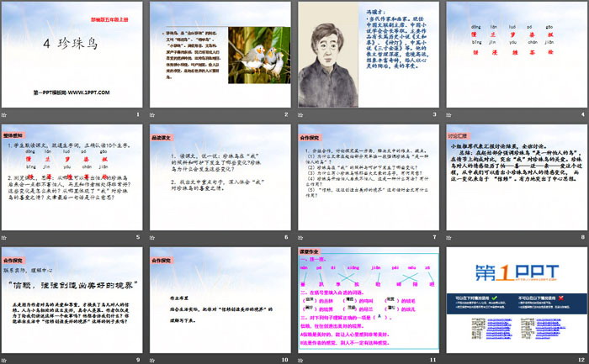Click the slide number 6 label
Screen dimensions: 589x364
(286, 237)
